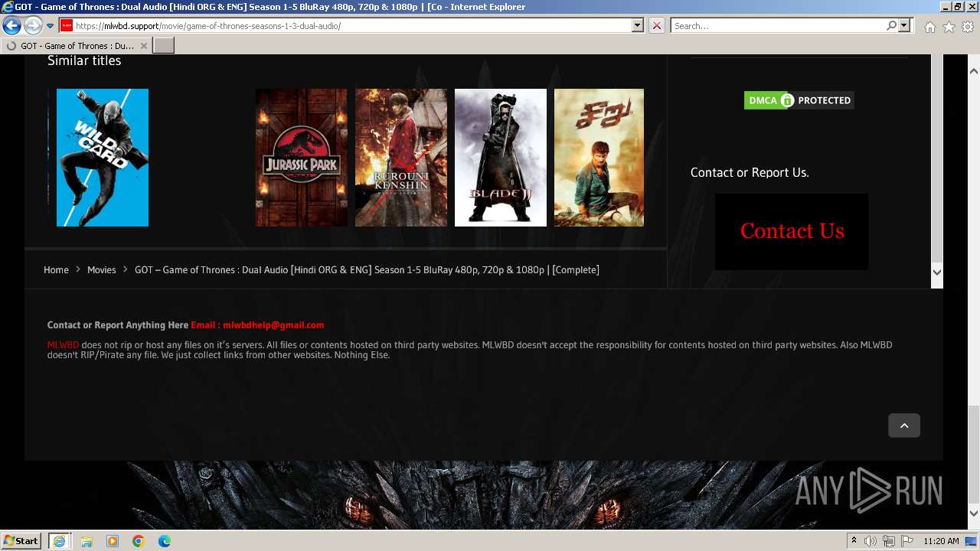Screen dimensions: 980x551
Task: Open the recent pages dropdown arrow
Action: click(x=51, y=26)
